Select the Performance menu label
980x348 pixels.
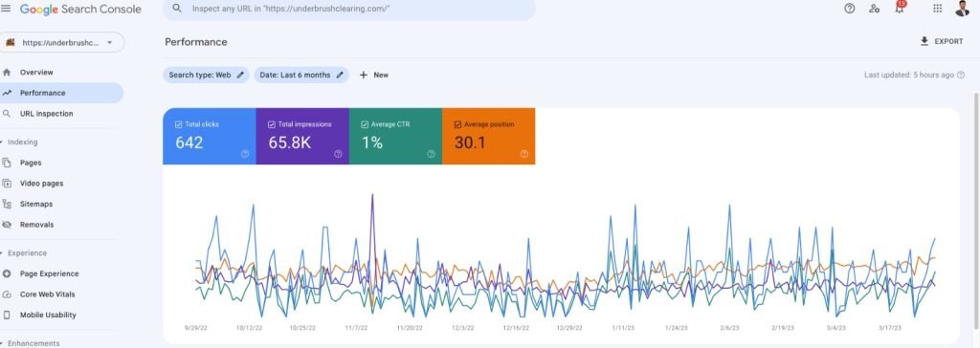[x=42, y=93]
